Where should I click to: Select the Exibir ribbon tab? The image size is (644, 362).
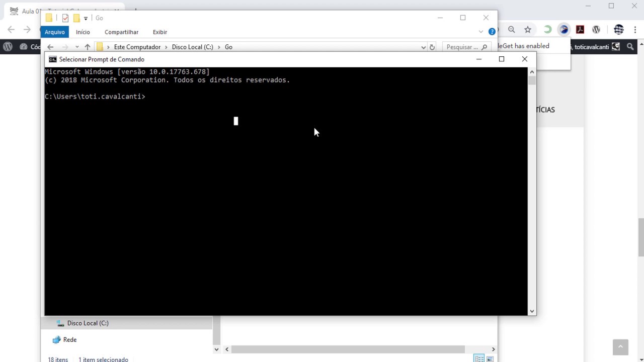coord(160,32)
